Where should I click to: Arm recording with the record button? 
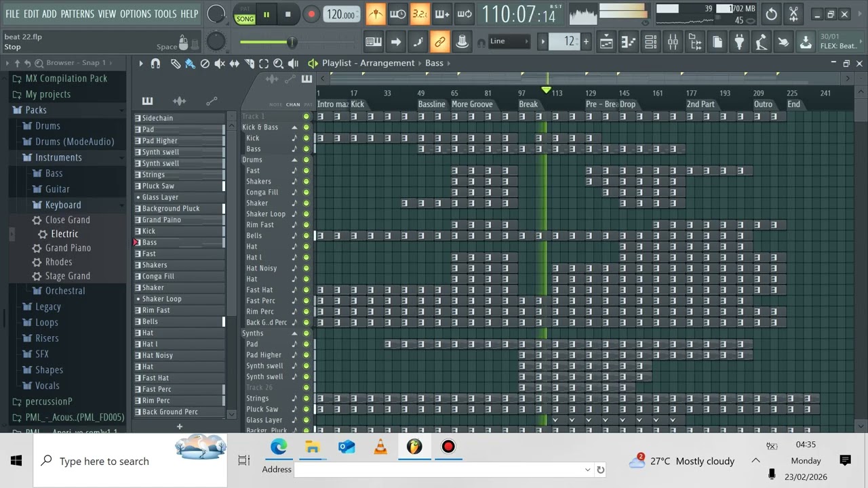[311, 14]
